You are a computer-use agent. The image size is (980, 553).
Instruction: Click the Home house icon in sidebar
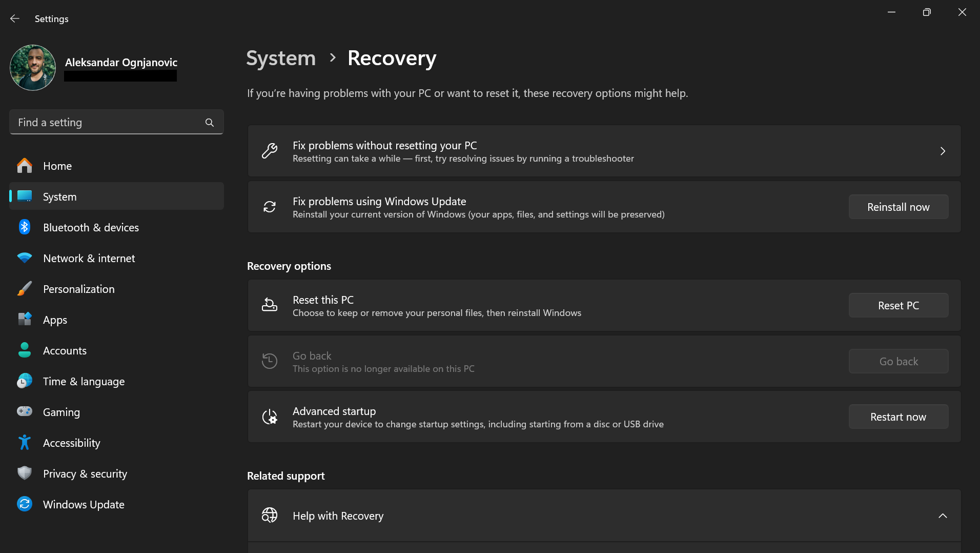tap(25, 166)
